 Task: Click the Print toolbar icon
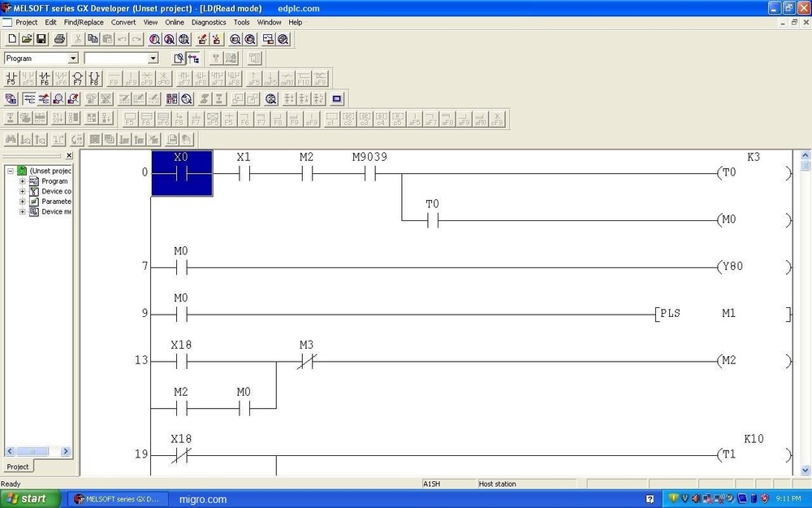58,38
